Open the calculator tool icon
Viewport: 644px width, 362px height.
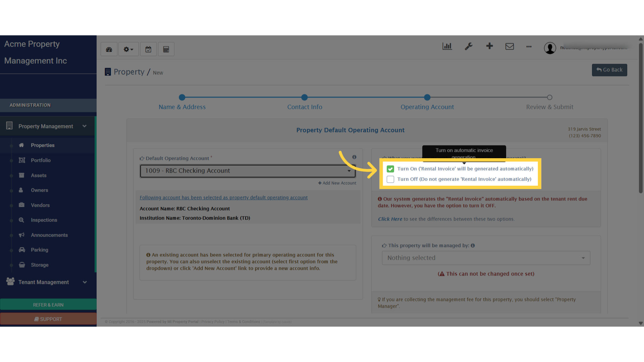tap(166, 49)
